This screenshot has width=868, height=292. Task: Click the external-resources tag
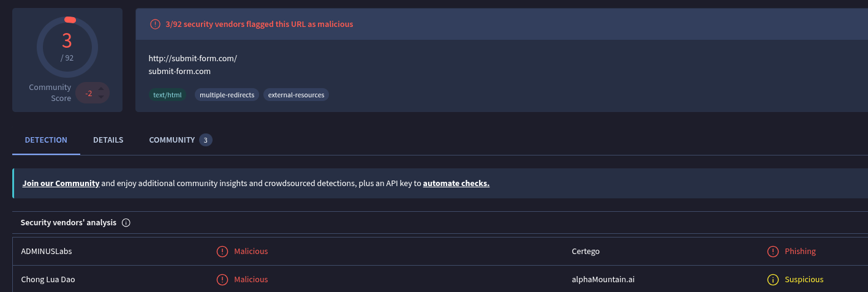tap(296, 95)
